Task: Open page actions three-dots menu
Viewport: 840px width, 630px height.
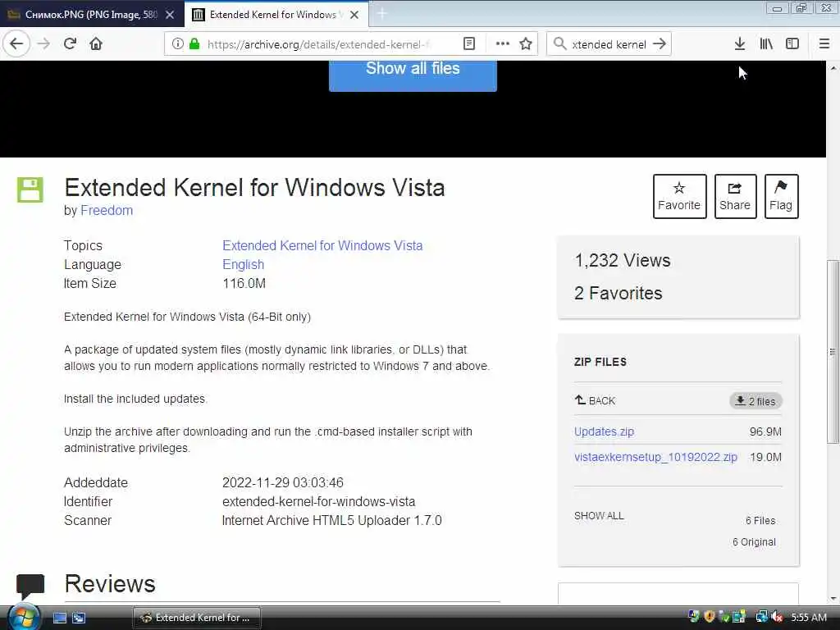Action: pyautogui.click(x=503, y=44)
